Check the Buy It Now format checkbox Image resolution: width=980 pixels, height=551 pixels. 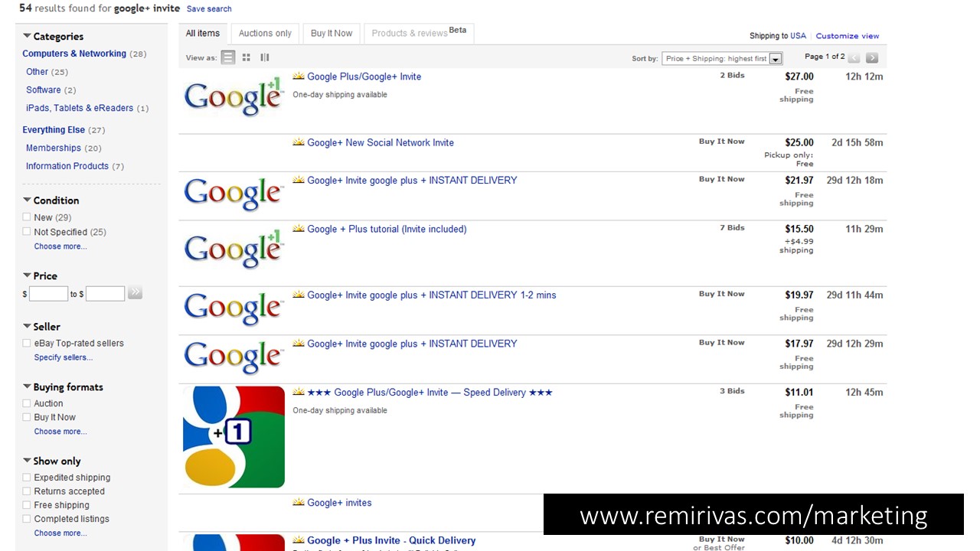pyautogui.click(x=27, y=417)
